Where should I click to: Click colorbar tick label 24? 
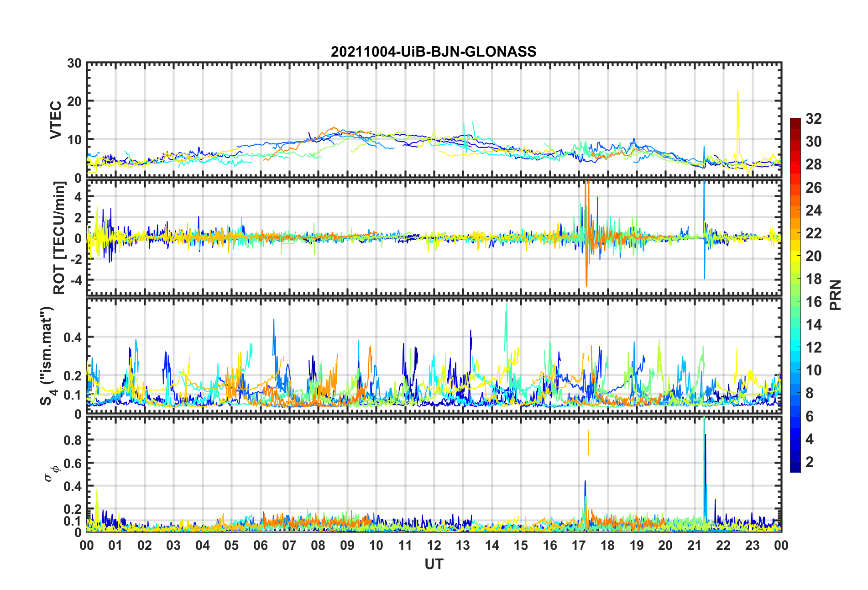[x=814, y=211]
